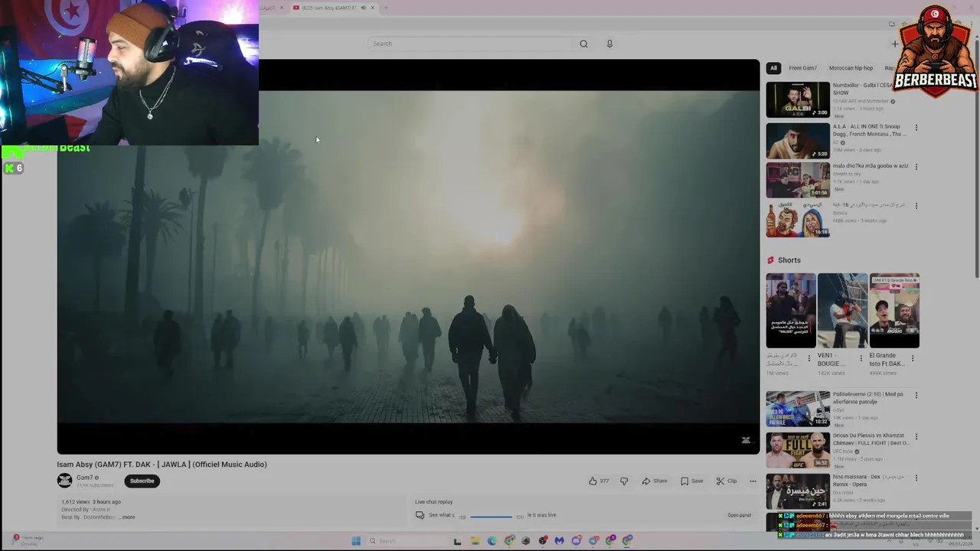This screenshot has height=551, width=980.
Task: Mute the tab via speaker icon
Action: [x=364, y=8]
